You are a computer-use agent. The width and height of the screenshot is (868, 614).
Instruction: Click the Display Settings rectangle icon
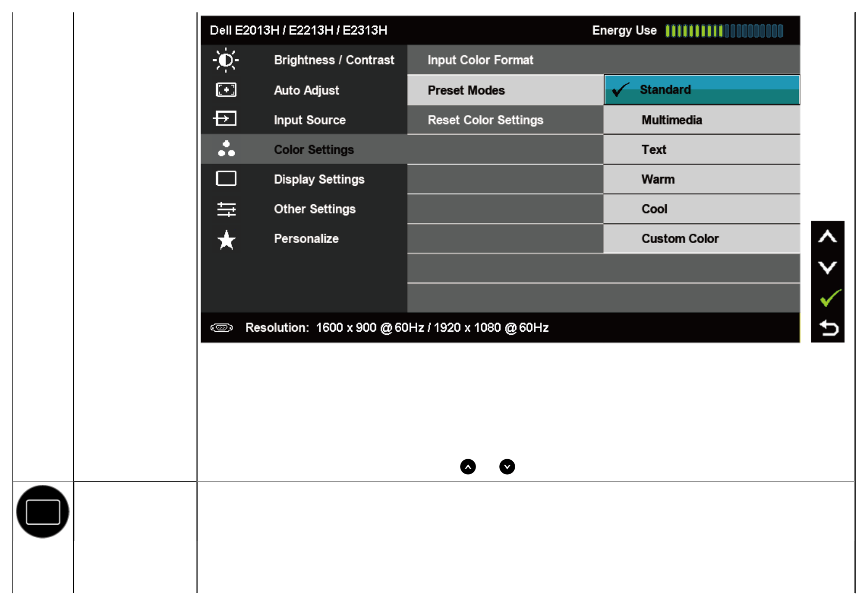[x=226, y=179]
